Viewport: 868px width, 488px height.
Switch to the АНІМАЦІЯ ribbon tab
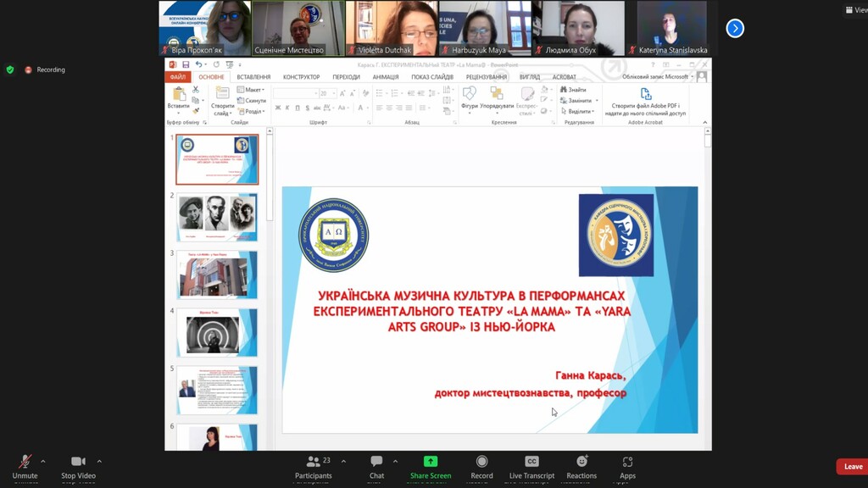coord(386,77)
